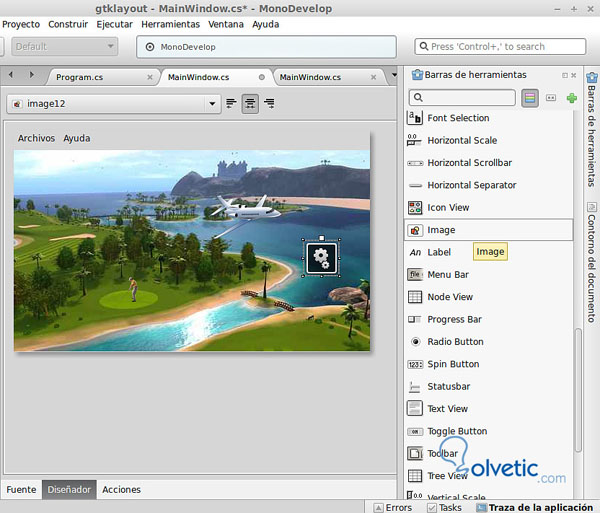Toggle category view in toolbox header

coord(530,98)
